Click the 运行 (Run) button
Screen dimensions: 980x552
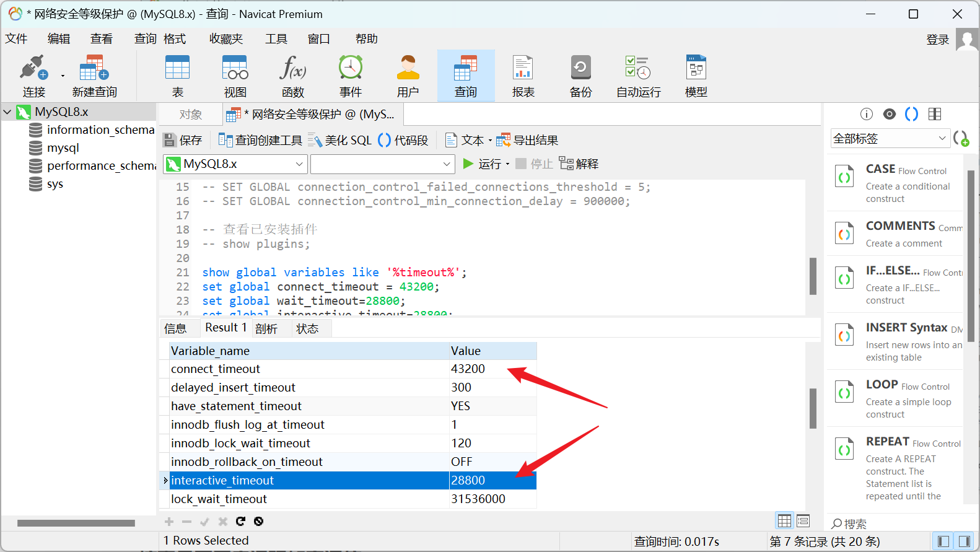click(x=483, y=164)
